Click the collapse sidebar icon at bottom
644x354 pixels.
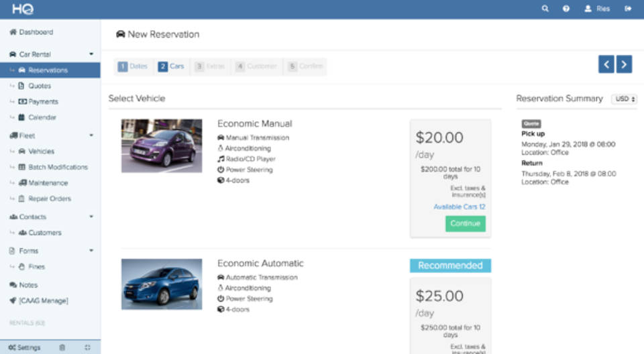pos(87,347)
